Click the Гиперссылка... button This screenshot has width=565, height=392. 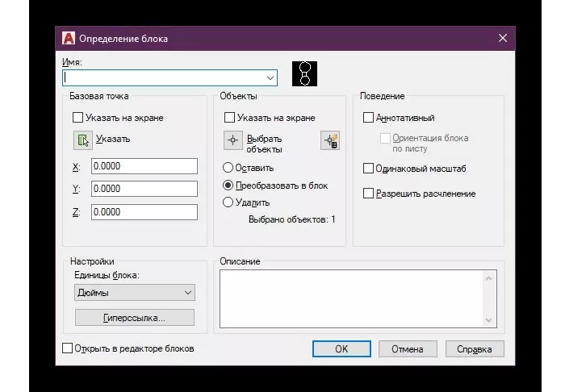coord(135,318)
